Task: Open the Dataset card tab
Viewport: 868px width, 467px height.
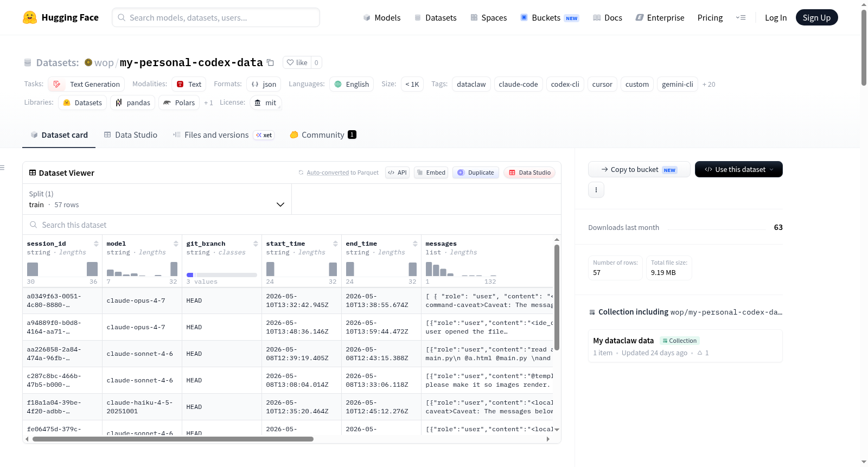Action: [59, 135]
